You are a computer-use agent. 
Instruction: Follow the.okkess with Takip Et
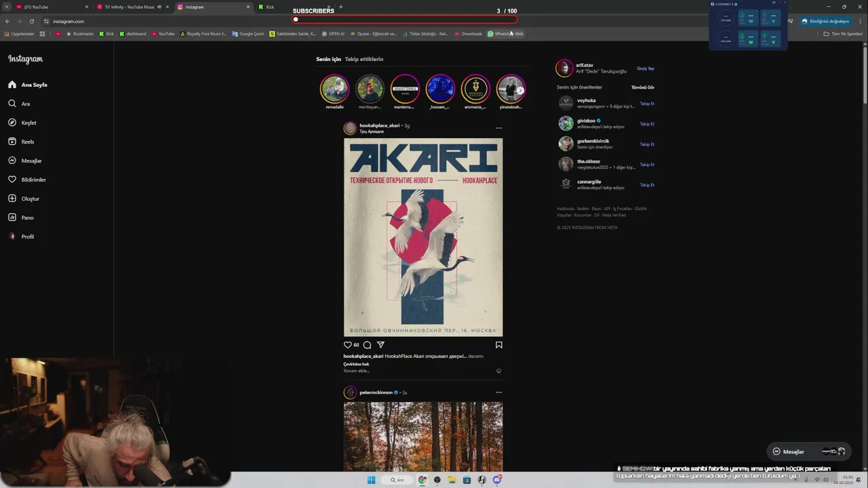(648, 165)
